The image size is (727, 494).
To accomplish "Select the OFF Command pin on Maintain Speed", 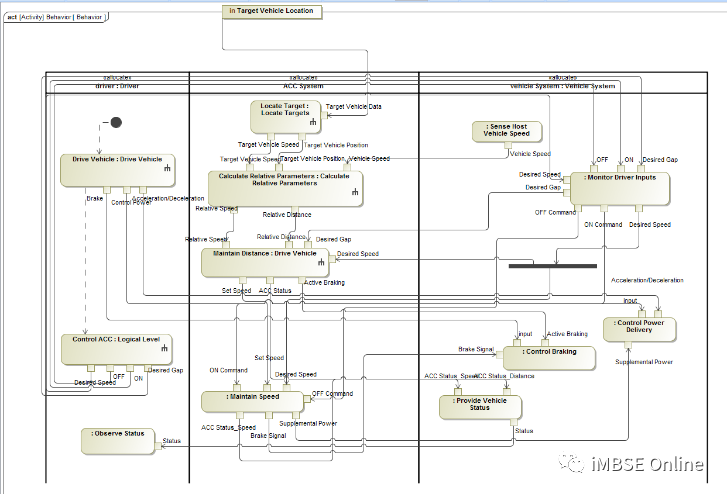I will coord(307,399).
